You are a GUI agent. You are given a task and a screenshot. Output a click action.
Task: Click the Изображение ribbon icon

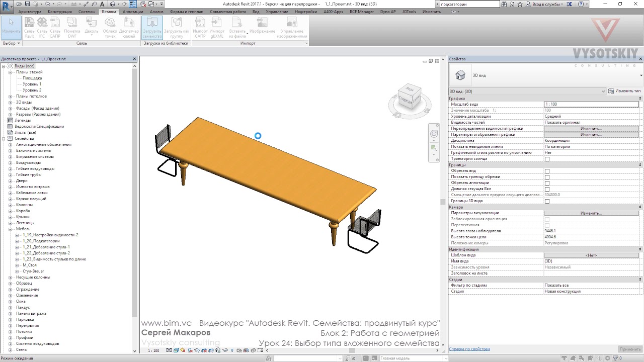[x=262, y=25]
